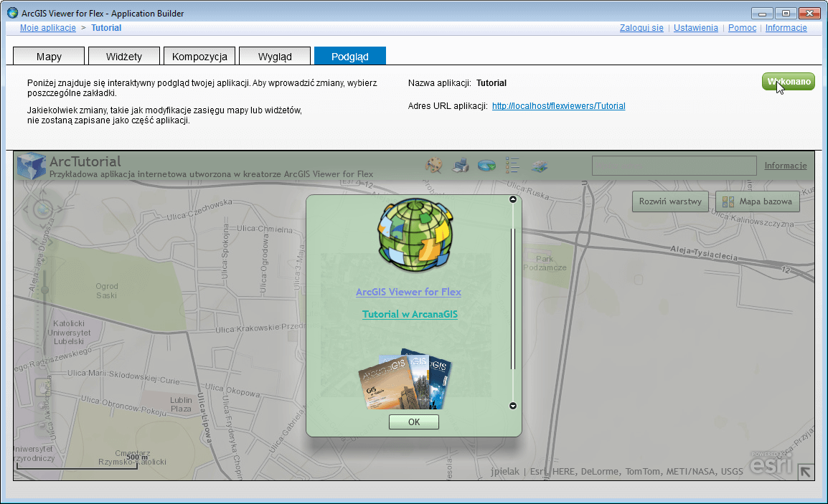Pan the map right with the arrow
Viewport: 828px width, 504px height.
click(x=60, y=209)
